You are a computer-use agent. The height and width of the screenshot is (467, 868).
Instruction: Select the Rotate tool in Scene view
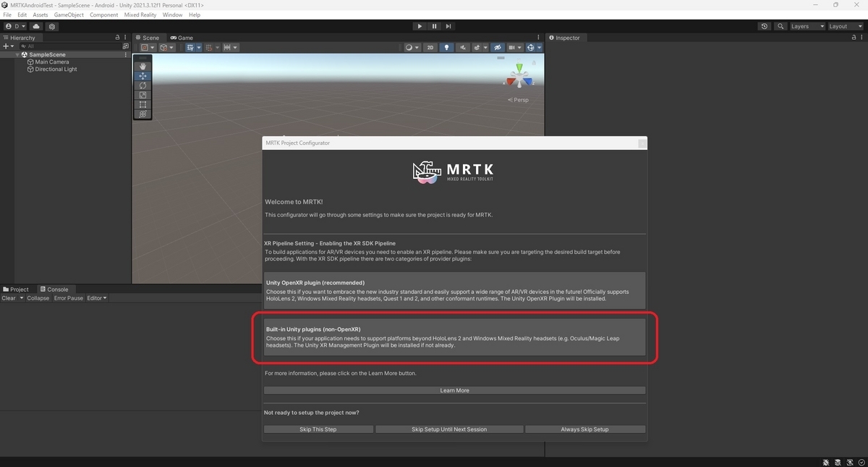(x=142, y=85)
